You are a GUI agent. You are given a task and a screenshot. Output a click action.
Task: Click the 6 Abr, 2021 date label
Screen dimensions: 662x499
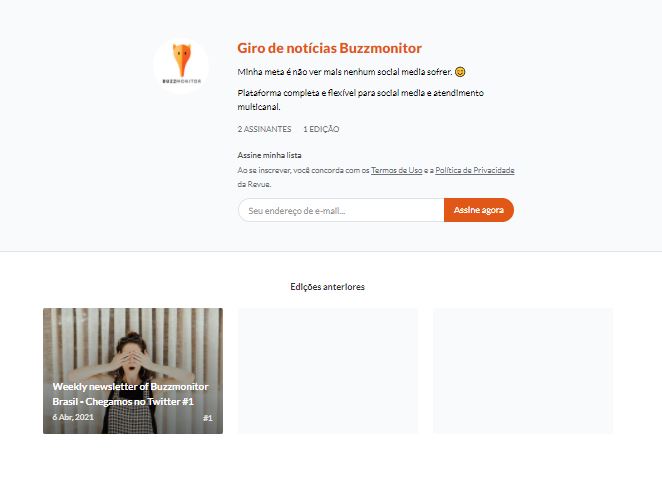coord(73,417)
